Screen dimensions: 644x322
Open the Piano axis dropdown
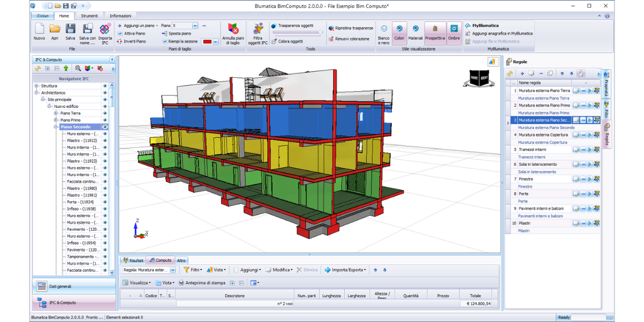(x=195, y=26)
